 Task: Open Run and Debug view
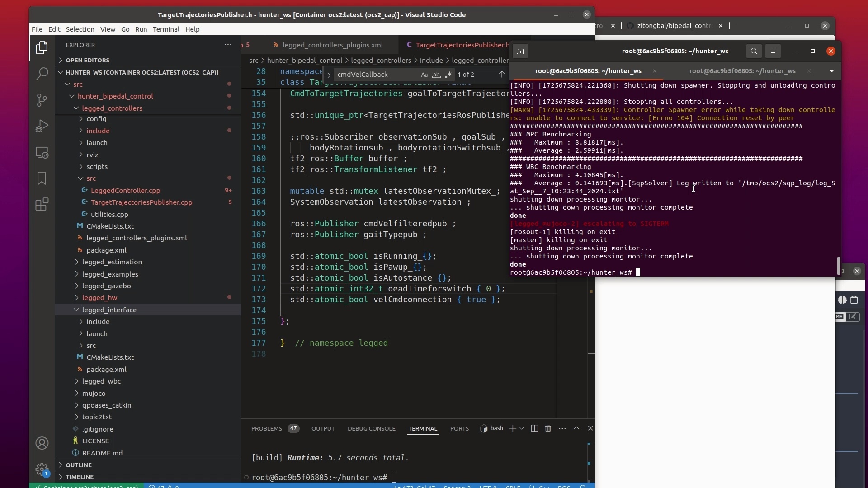click(42, 126)
